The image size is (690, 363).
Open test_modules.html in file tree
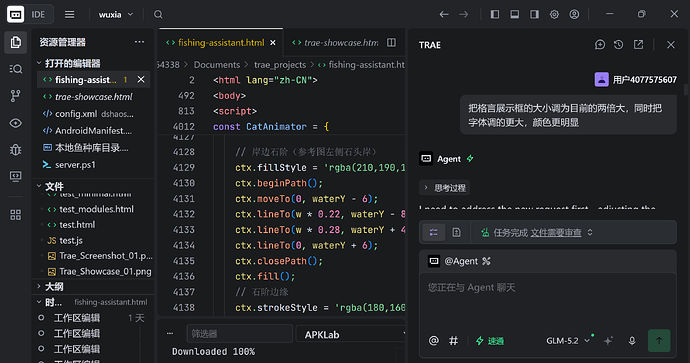[x=96, y=209]
